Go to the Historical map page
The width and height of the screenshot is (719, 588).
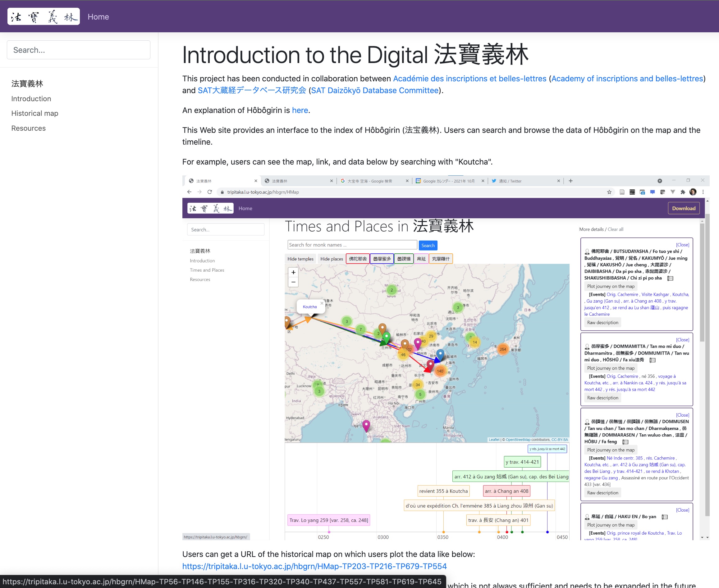point(34,113)
